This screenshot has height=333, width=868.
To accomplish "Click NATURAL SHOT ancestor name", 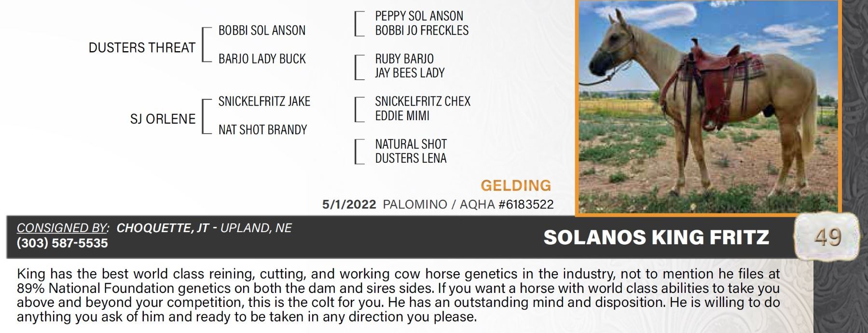I will pyautogui.click(x=411, y=144).
